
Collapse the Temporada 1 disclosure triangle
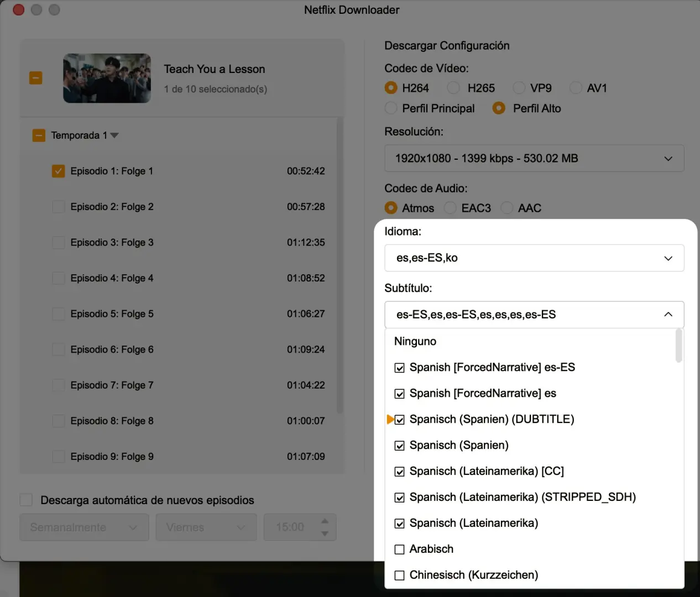coord(114,135)
